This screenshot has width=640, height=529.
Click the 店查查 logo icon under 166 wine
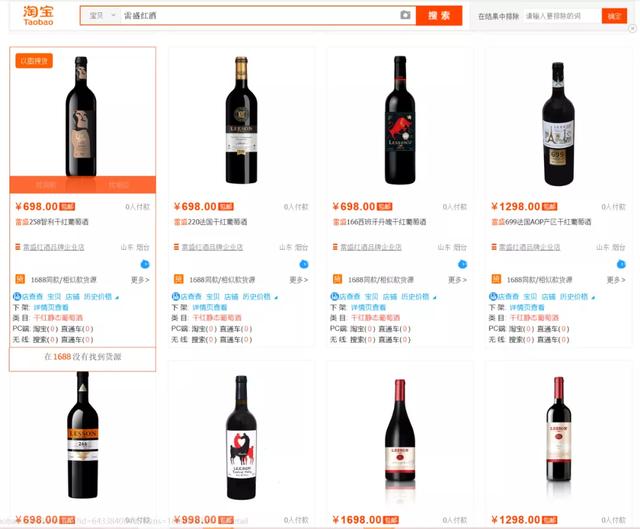pyautogui.click(x=334, y=296)
